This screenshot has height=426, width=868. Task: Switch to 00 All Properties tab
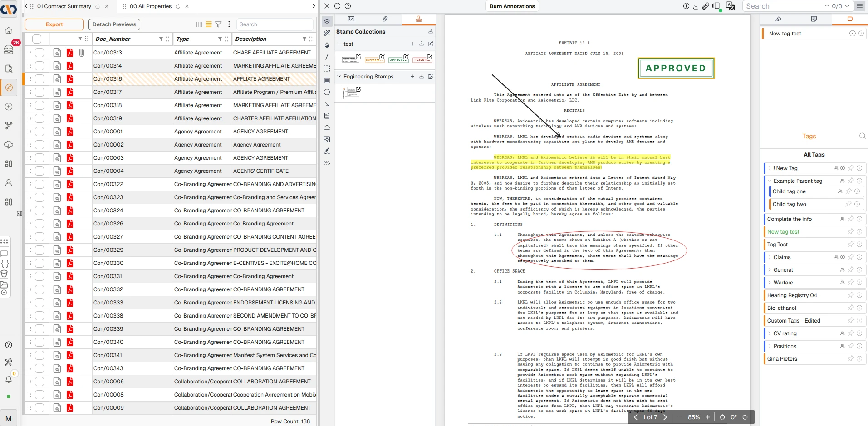point(151,6)
